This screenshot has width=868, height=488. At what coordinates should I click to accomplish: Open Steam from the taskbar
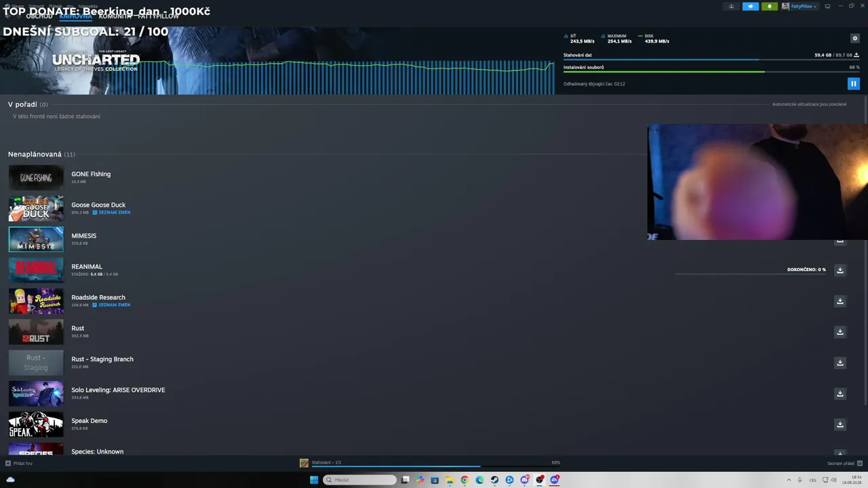coord(494,480)
